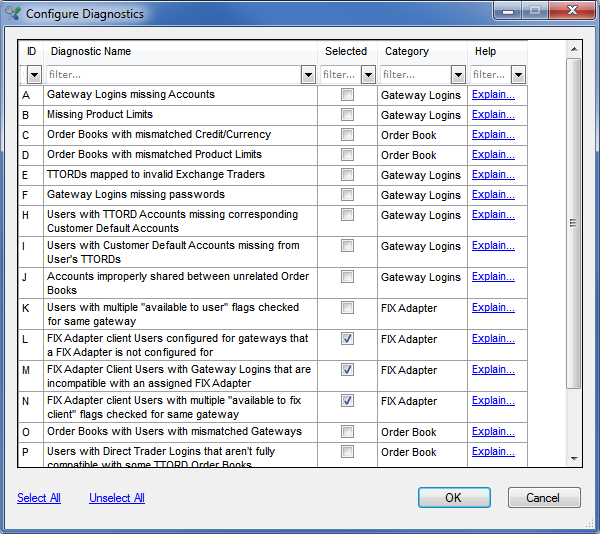Sort by the Diagnostic Name column header
The height and width of the screenshot is (534, 600).
(x=181, y=51)
